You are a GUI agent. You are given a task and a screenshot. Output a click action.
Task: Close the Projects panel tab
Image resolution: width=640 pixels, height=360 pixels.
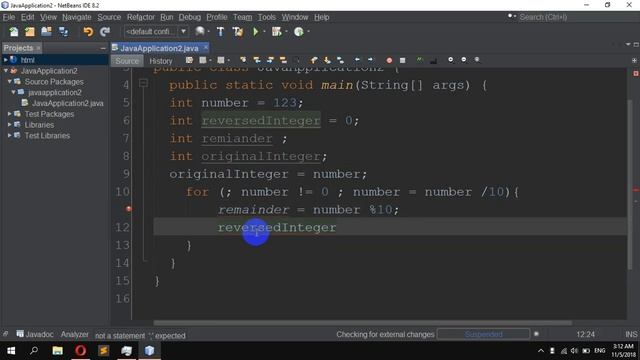38,48
